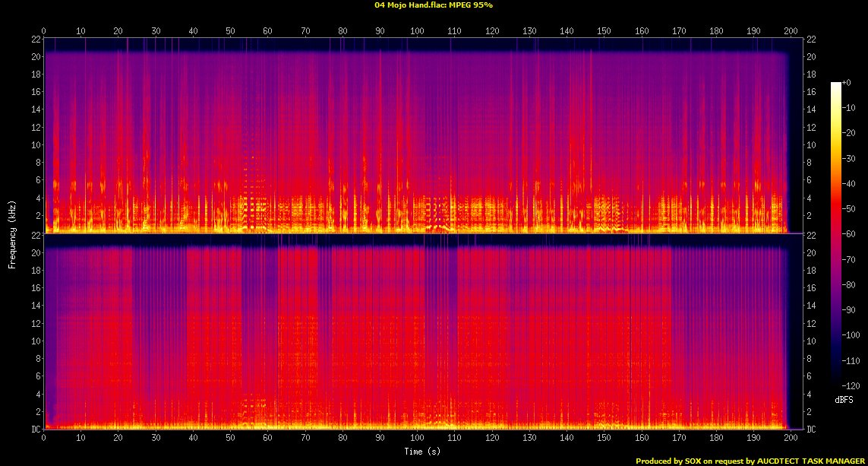The image size is (868, 466).
Task: Select the 50-second mark on the top time axis
Action: 230,30
